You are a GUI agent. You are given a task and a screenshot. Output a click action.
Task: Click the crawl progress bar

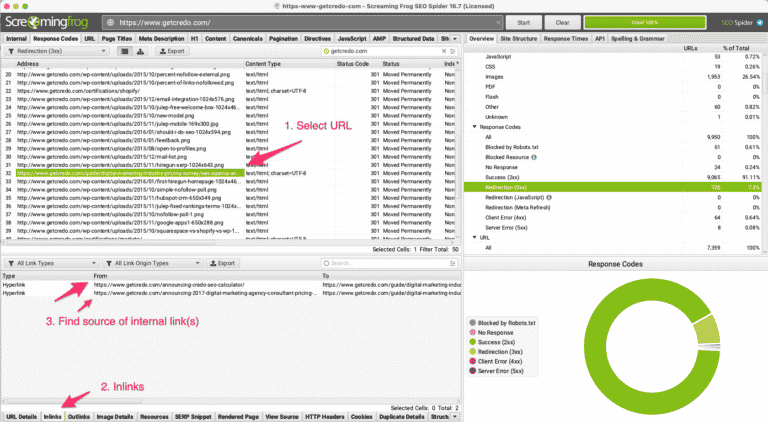[x=645, y=23]
